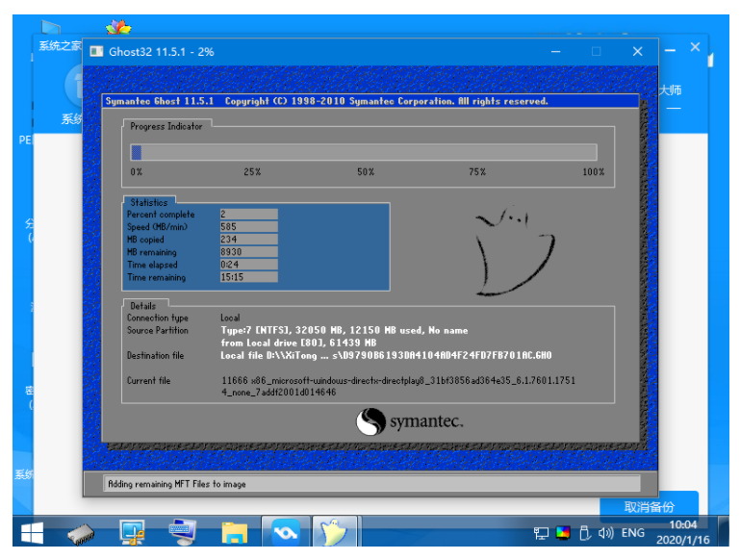Click the USB device tray icon

tap(584, 532)
